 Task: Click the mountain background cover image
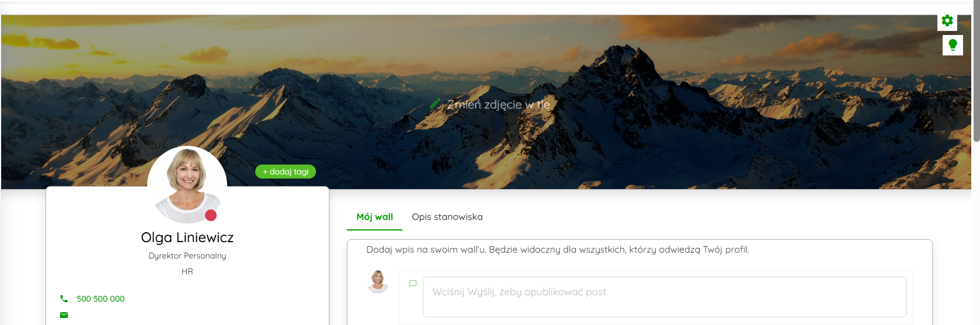click(701, 117)
